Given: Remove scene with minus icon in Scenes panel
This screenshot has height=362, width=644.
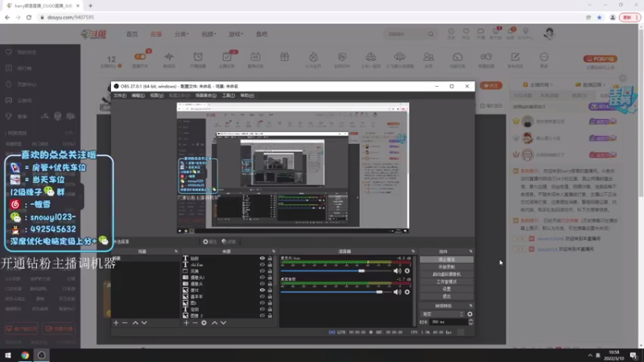Looking at the screenshot, I should click(x=125, y=323).
